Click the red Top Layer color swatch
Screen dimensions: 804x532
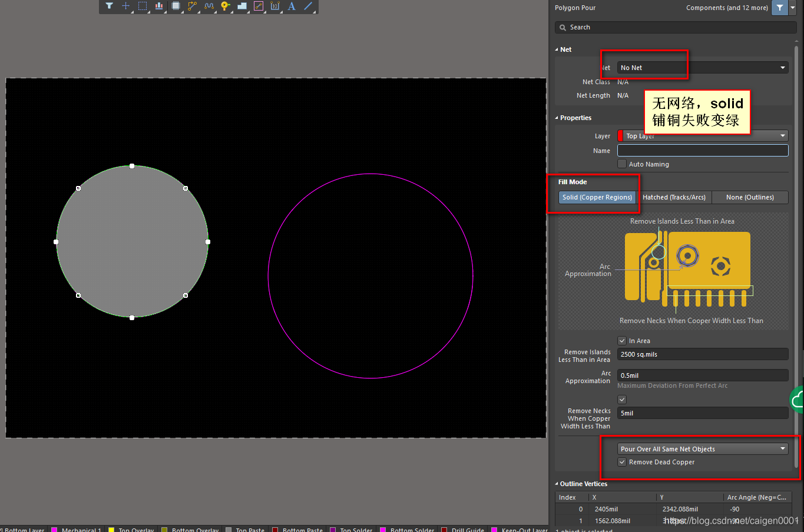(x=620, y=136)
